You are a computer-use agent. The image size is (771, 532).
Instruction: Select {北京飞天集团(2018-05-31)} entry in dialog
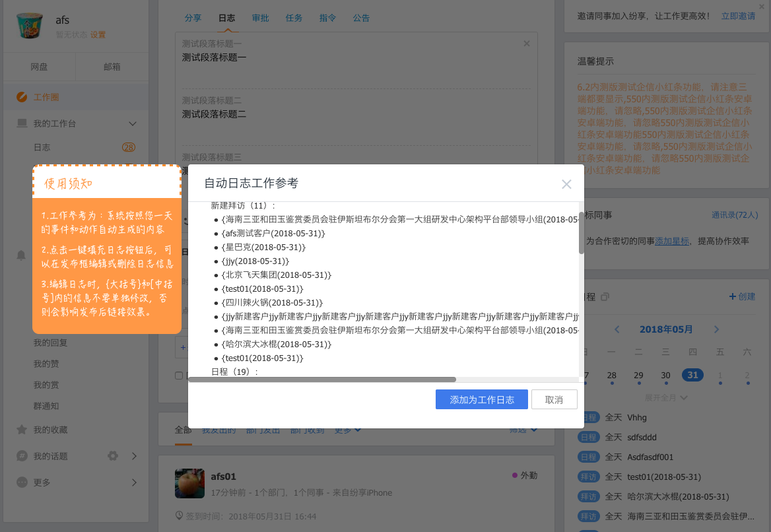click(x=277, y=275)
